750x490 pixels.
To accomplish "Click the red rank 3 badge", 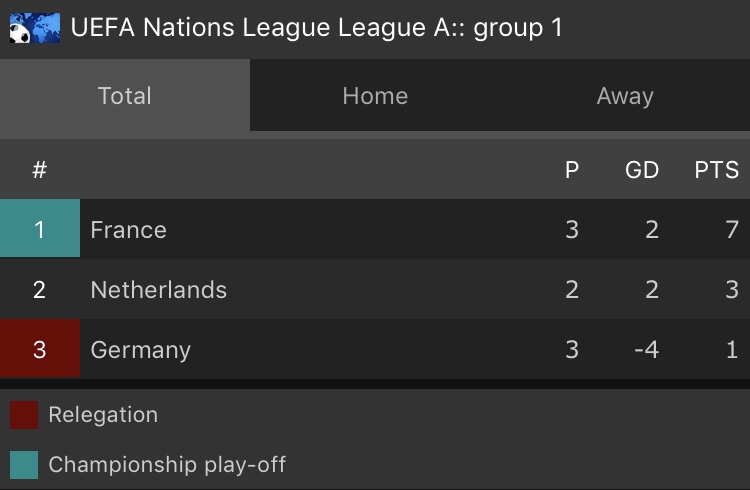I will coord(40,350).
